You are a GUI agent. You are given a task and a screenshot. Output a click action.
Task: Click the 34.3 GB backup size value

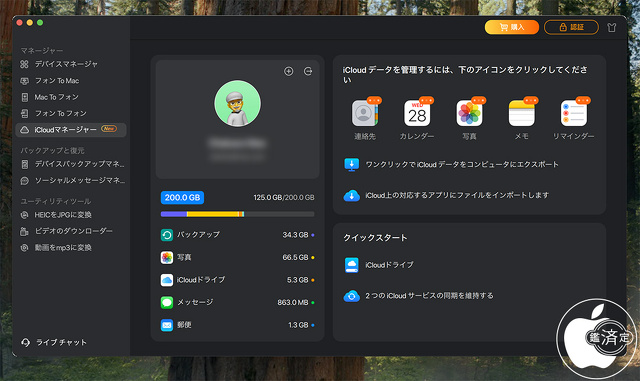tap(295, 235)
